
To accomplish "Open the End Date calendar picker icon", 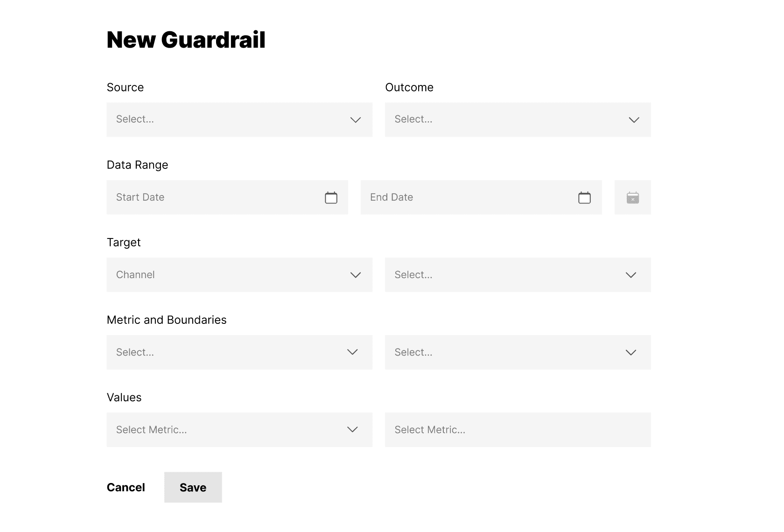I will [584, 197].
